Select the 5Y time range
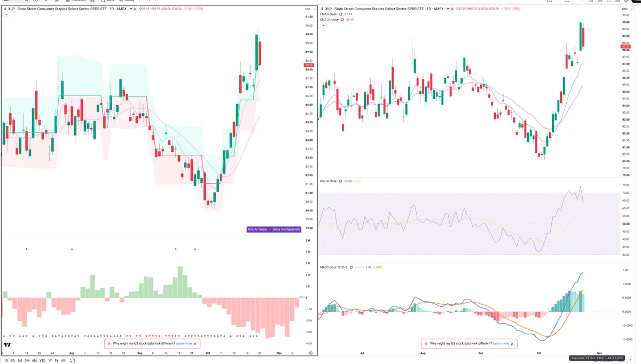This screenshot has height=364, width=641. (57, 361)
